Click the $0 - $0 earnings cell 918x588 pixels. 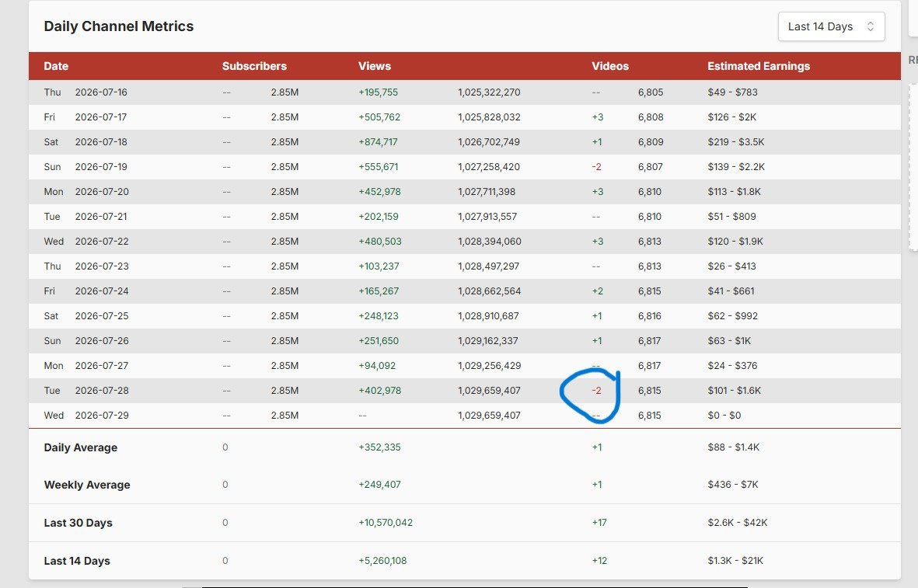point(724,416)
